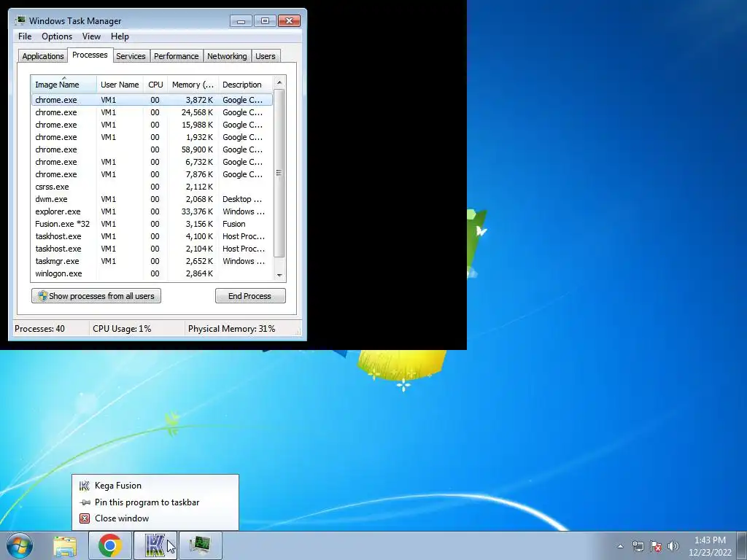Select the taskhost.exe process using 4,100 K
747x560 pixels.
point(152,236)
